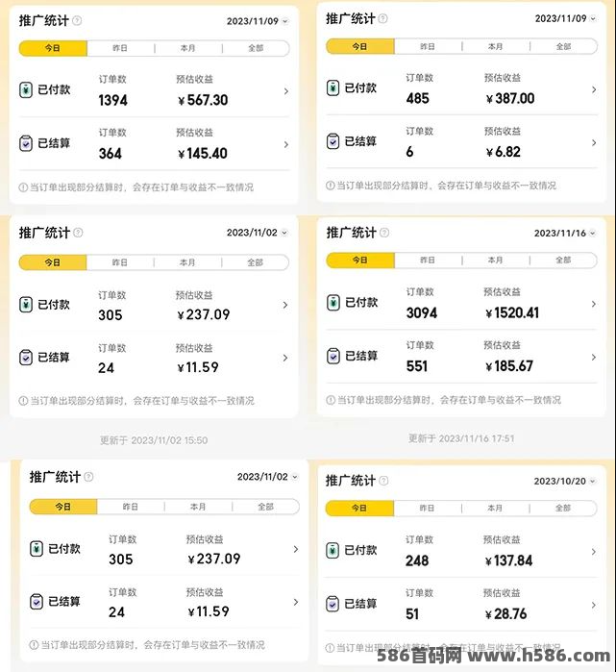Click info icon before note under ¥6.82 row
Viewport: 616px width, 672px height.
(x=330, y=186)
